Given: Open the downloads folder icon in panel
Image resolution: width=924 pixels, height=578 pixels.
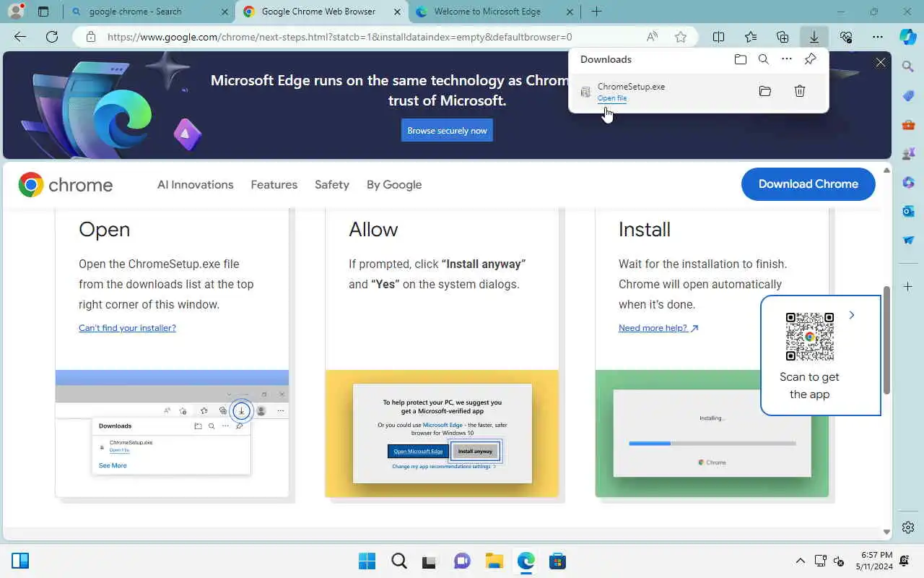Looking at the screenshot, I should [x=741, y=59].
